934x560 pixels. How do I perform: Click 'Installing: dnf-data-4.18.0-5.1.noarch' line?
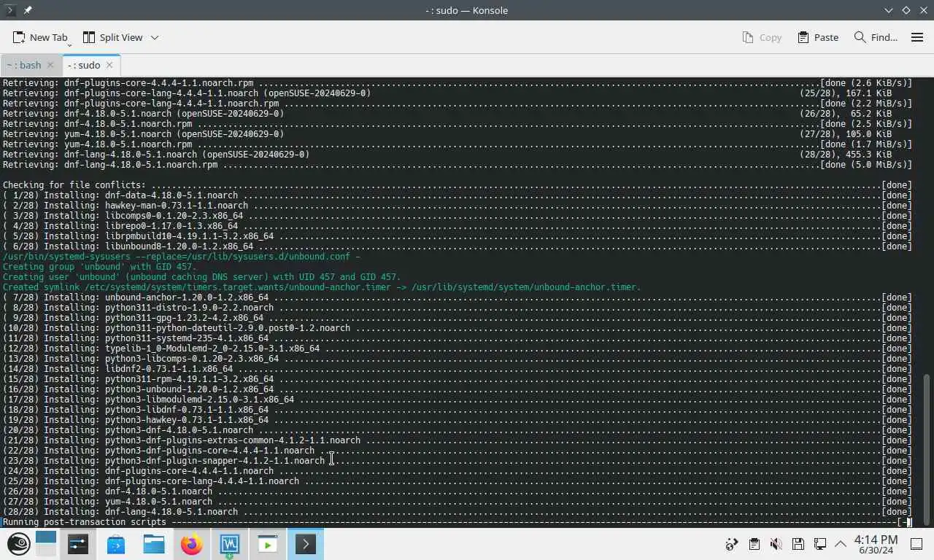pos(458,195)
